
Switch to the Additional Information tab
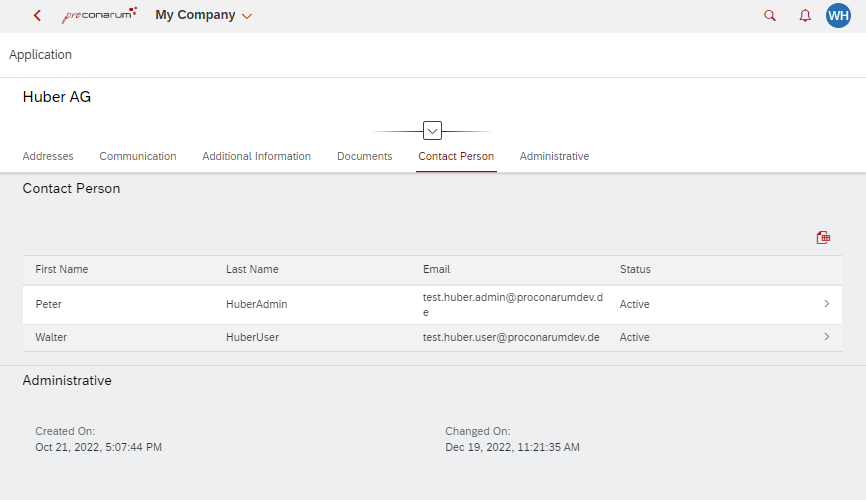click(256, 156)
